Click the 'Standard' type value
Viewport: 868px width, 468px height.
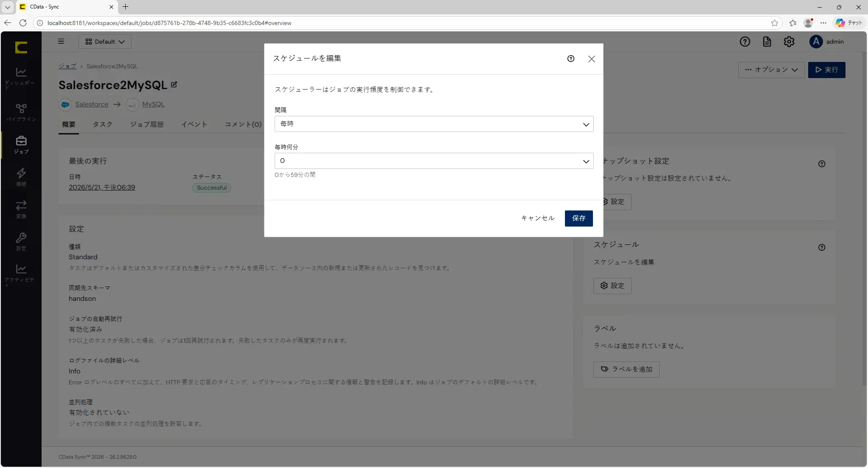(x=83, y=257)
